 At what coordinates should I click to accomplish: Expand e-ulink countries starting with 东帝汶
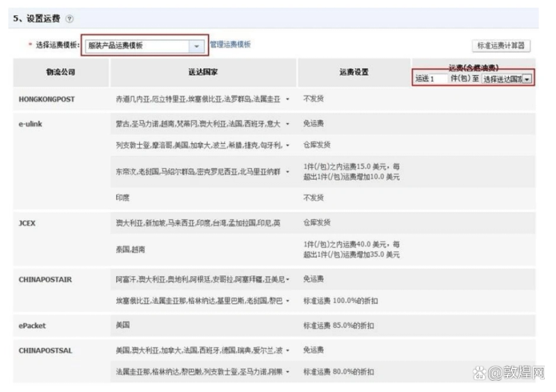(288, 172)
